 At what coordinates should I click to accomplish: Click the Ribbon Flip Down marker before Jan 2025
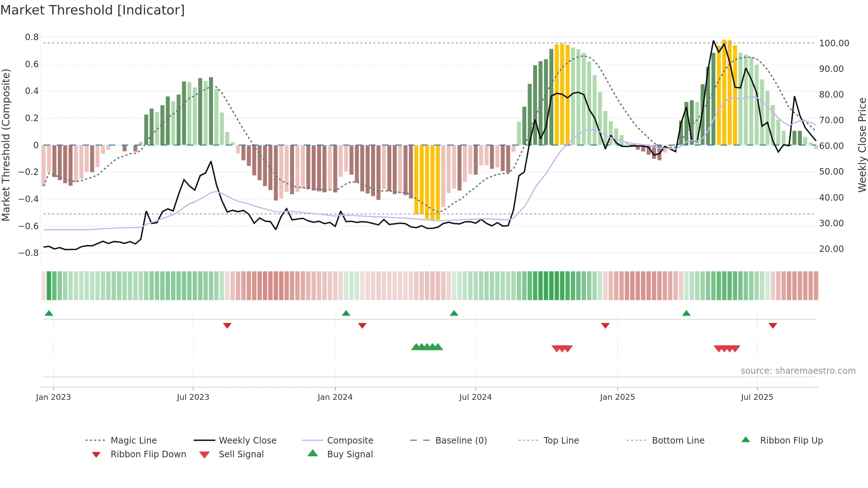point(605,326)
